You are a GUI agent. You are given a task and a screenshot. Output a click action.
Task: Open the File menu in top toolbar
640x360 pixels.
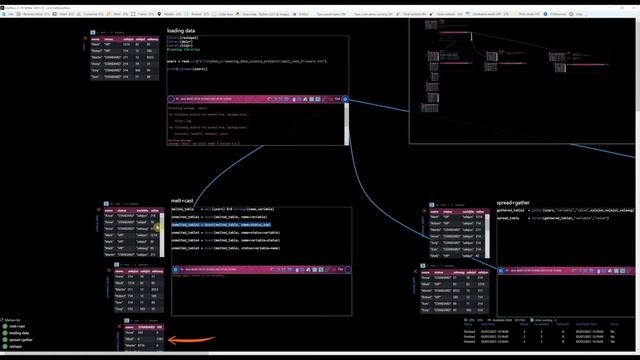[x=8, y=14]
